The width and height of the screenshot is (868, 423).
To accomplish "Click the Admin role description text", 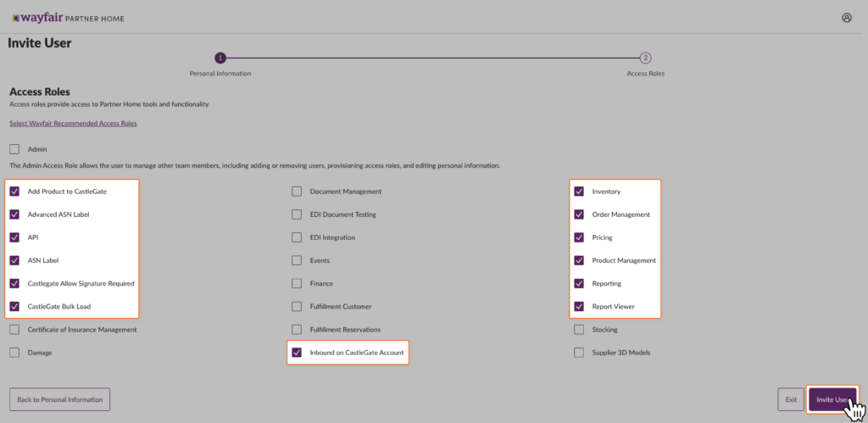I will (x=255, y=165).
